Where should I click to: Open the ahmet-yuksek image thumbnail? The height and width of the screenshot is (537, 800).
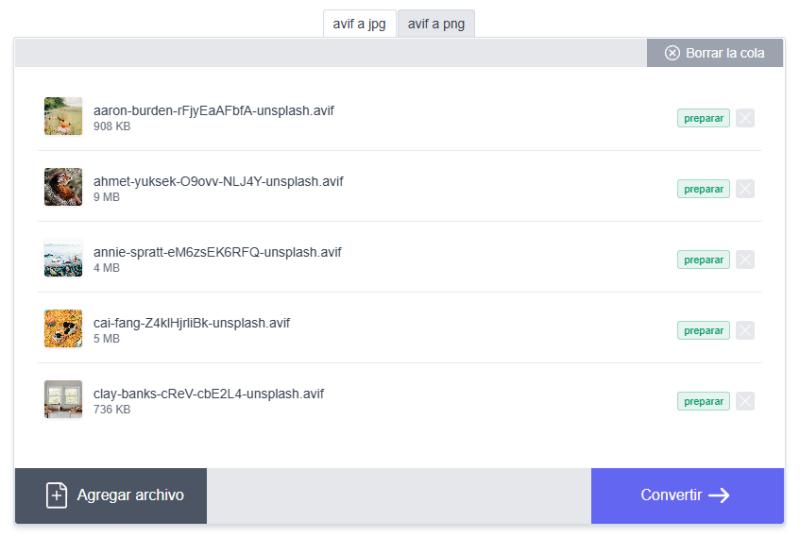63,188
